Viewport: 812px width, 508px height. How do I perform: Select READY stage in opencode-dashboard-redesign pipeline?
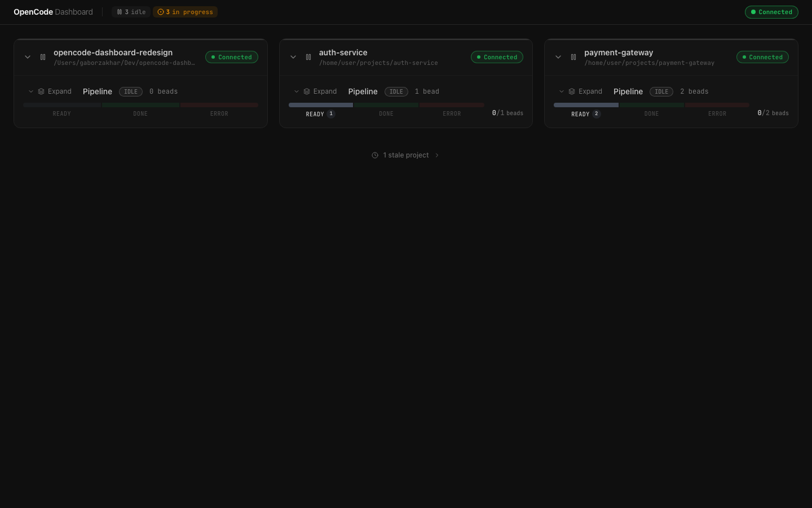[x=62, y=114]
